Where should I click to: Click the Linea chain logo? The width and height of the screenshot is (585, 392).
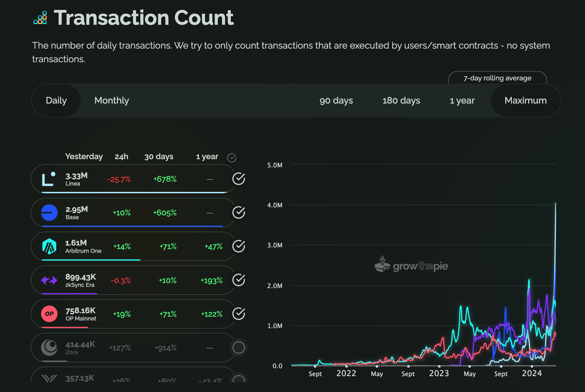point(49,179)
